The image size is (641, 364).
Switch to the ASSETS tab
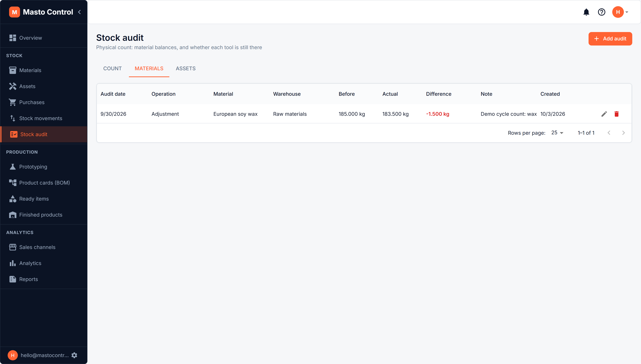pyautogui.click(x=186, y=68)
